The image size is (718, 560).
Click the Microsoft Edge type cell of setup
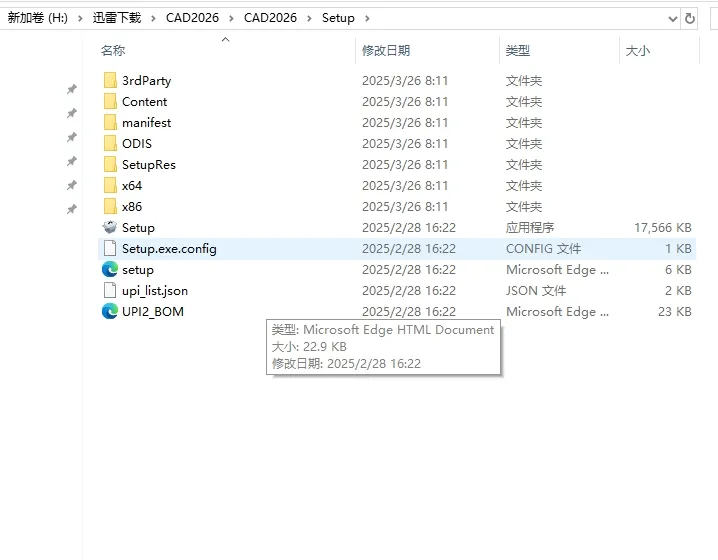click(x=557, y=270)
